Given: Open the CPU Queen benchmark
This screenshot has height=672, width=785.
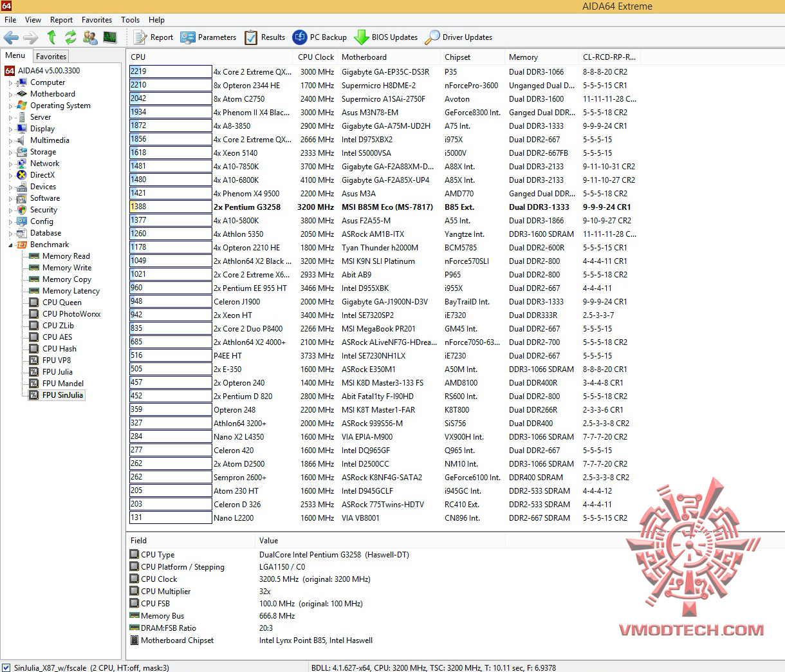Looking at the screenshot, I should (56, 303).
